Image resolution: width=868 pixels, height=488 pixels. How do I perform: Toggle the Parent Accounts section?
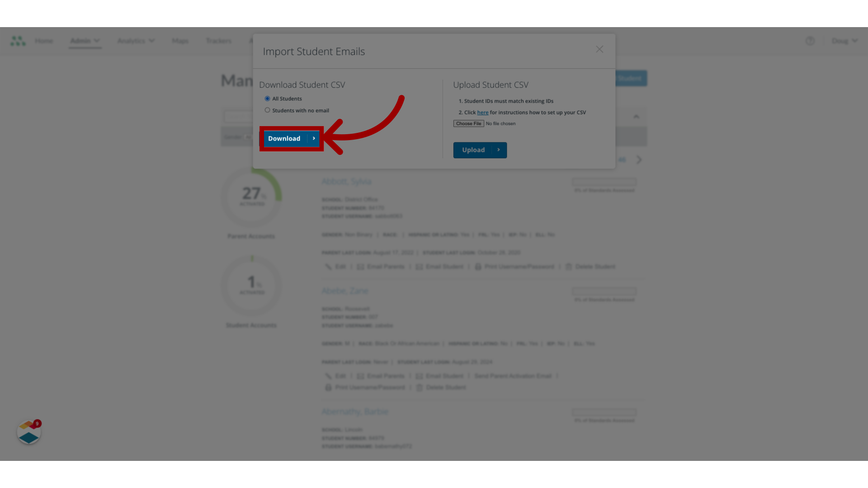(250, 236)
